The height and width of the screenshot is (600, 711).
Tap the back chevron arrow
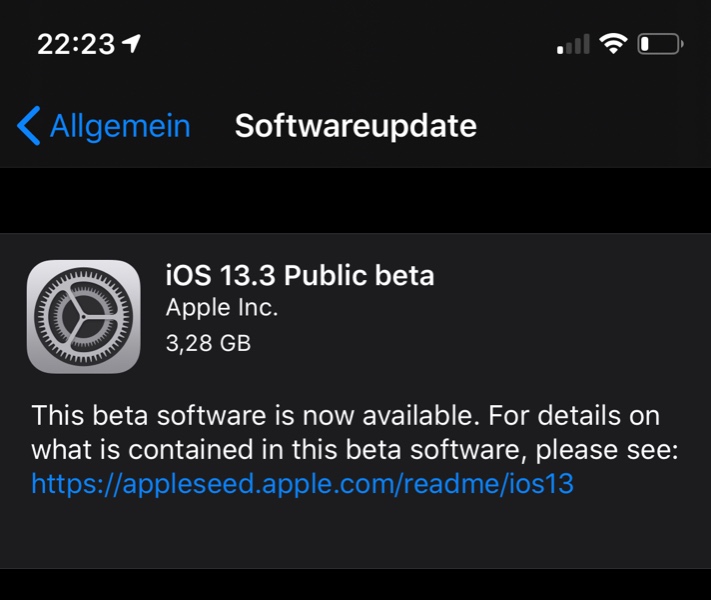pos(29,127)
